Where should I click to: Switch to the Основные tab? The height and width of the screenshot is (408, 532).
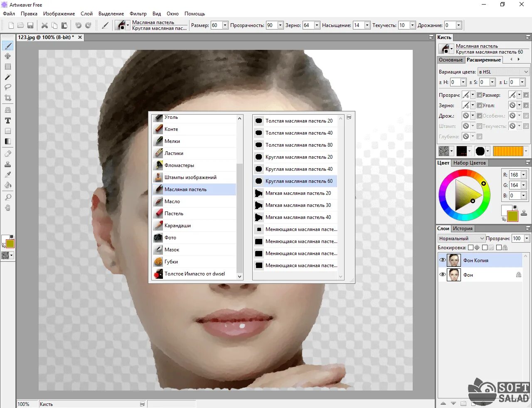pyautogui.click(x=451, y=60)
